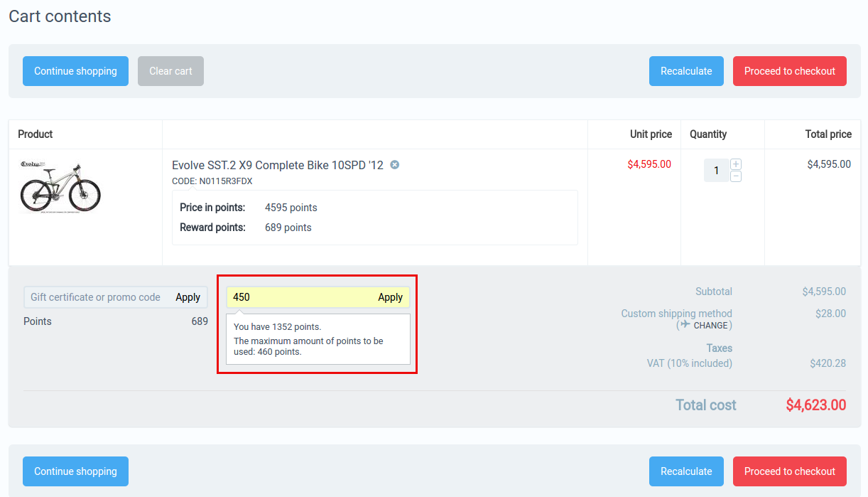Image resolution: width=868 pixels, height=497 pixels.
Task: Click the shipping cost $28.00
Action: click(830, 313)
